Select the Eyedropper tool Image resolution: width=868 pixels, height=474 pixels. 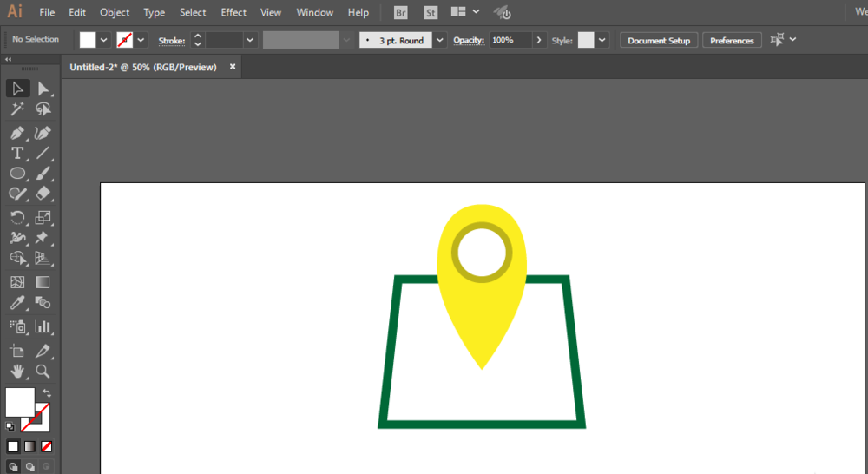[x=17, y=302]
